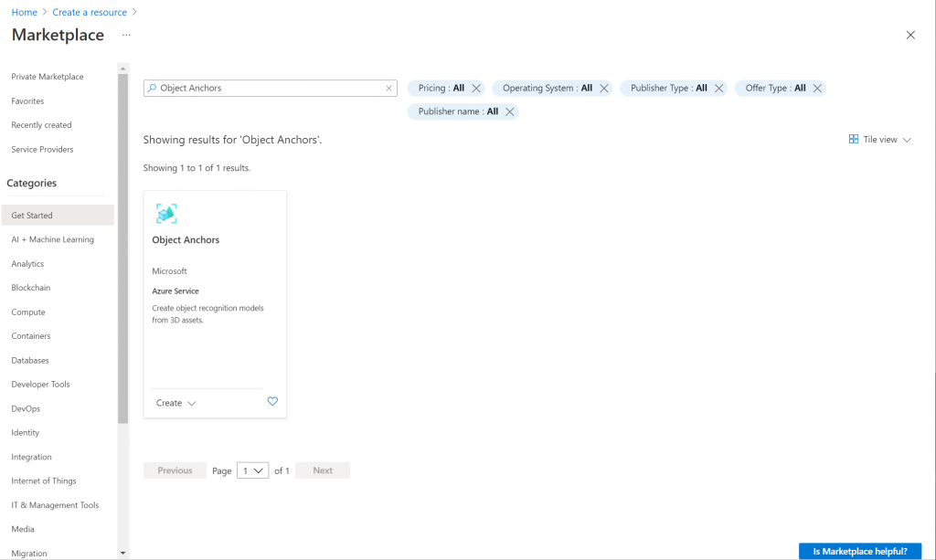Image resolution: width=936 pixels, height=560 pixels.
Task: Click inside the search input field
Action: tap(265, 88)
